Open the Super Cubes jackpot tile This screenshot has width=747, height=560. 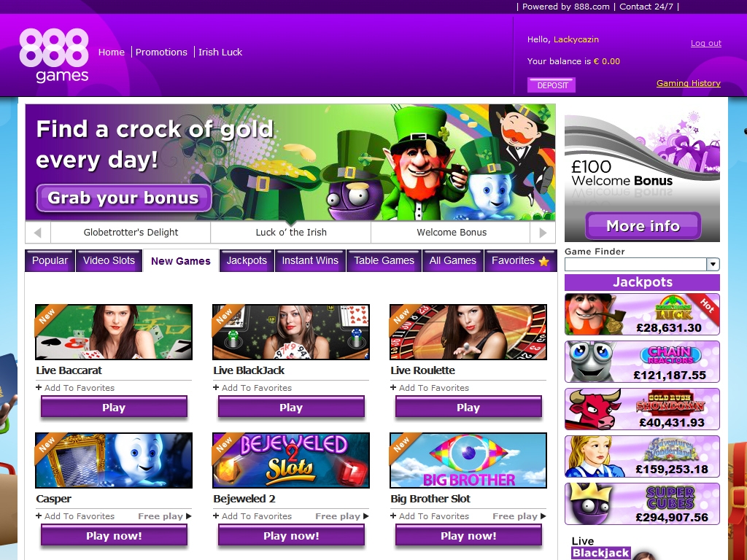click(642, 504)
